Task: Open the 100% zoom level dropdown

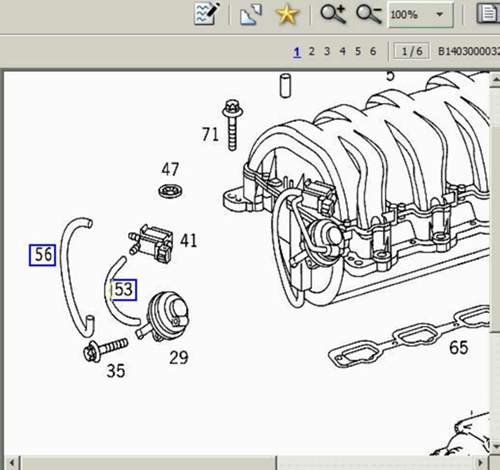Action: 421,14
